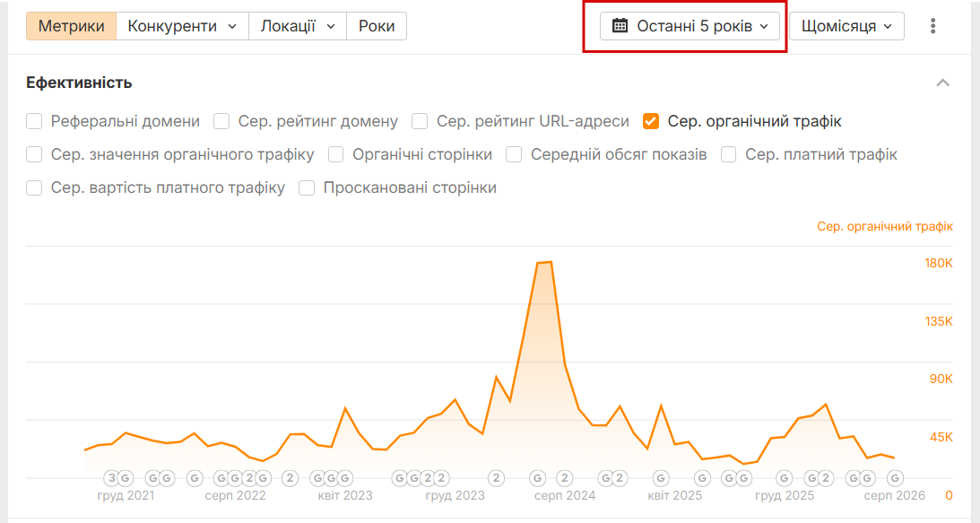Click the calendar icon in date range button
Image resolution: width=980 pixels, height=523 pixels.
pos(620,26)
